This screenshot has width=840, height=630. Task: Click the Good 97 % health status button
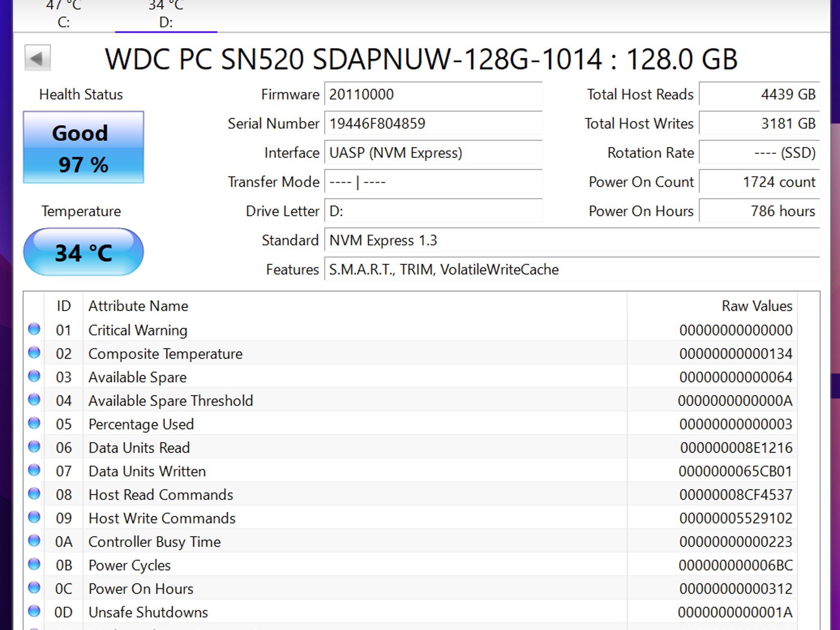[x=83, y=147]
